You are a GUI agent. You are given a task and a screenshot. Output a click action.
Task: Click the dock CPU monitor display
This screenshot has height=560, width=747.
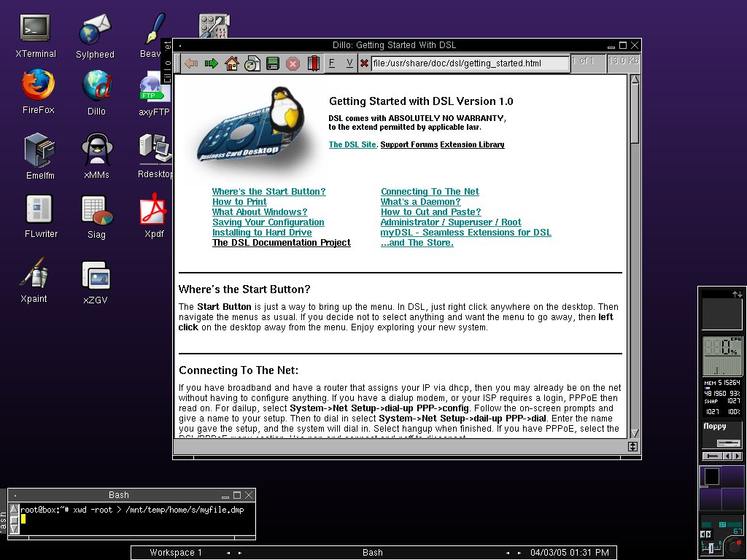[x=722, y=356]
